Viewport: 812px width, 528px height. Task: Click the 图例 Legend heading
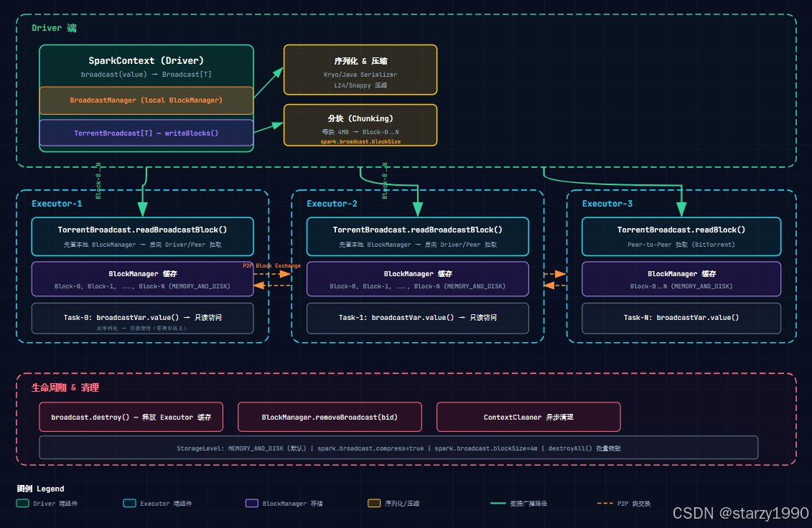click(40, 489)
